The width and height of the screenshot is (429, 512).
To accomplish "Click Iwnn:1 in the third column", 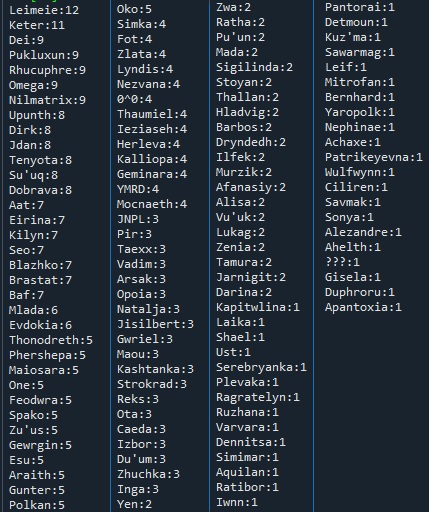I will 237,502.
